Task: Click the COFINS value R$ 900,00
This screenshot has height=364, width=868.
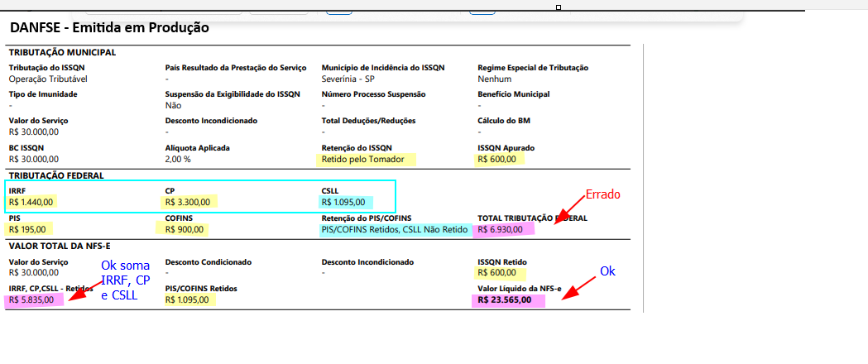Action: click(185, 229)
